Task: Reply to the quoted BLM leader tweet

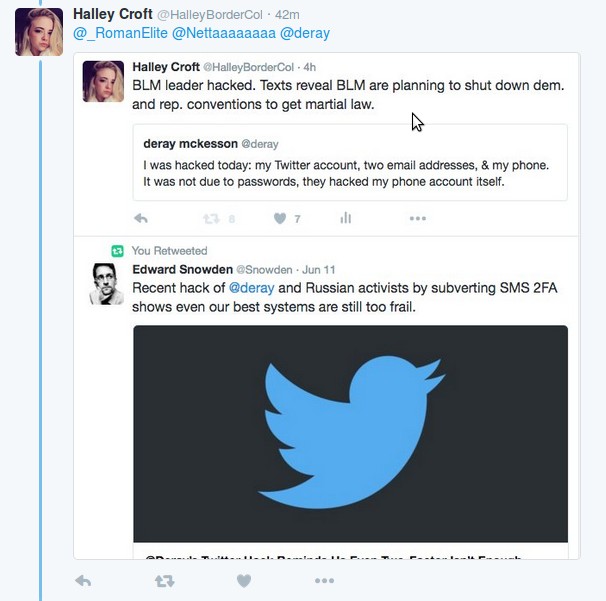Action: (141, 219)
